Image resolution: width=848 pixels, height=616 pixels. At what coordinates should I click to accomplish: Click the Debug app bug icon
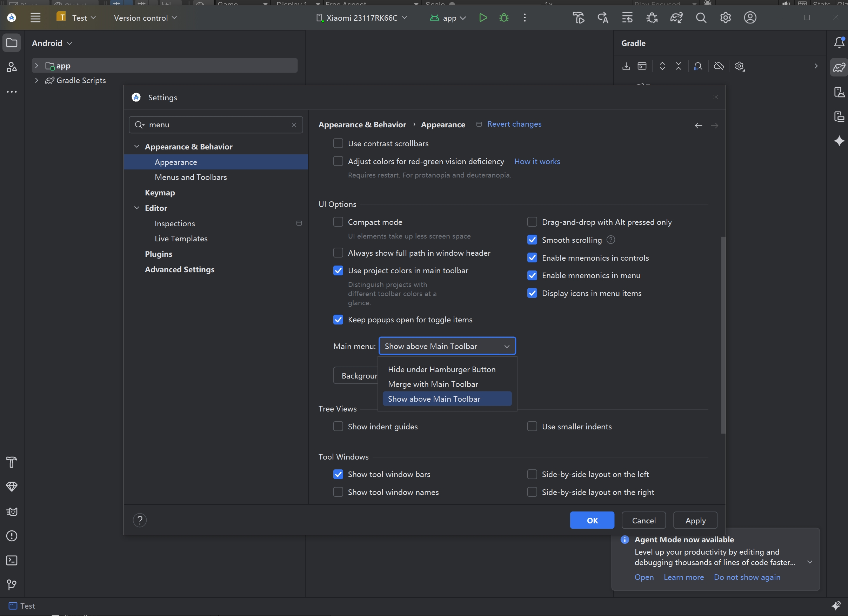[503, 18]
